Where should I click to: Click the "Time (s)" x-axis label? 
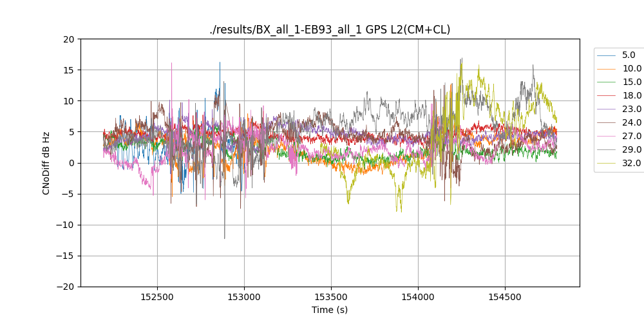(330, 310)
